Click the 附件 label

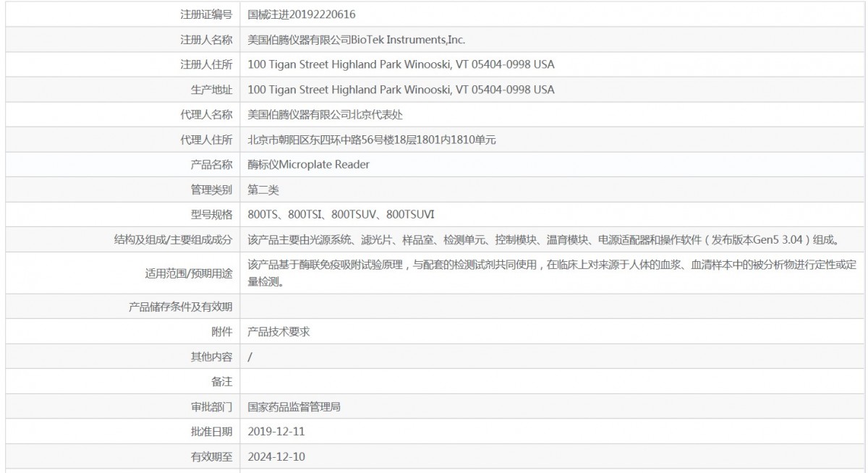pyautogui.click(x=222, y=332)
